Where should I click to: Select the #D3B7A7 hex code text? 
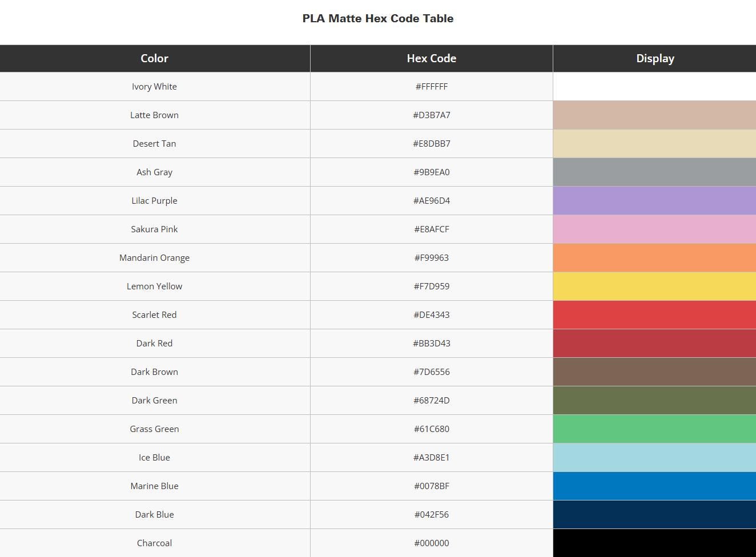pyautogui.click(x=431, y=115)
